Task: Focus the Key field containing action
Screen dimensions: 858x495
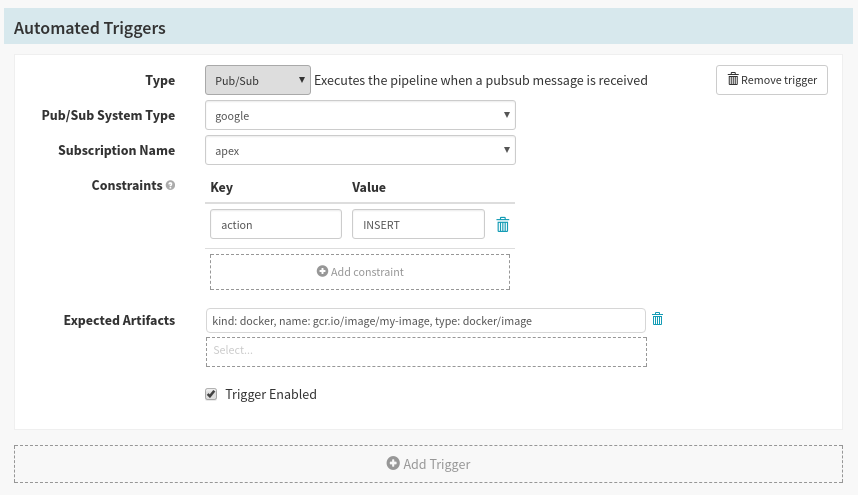Action: point(276,225)
